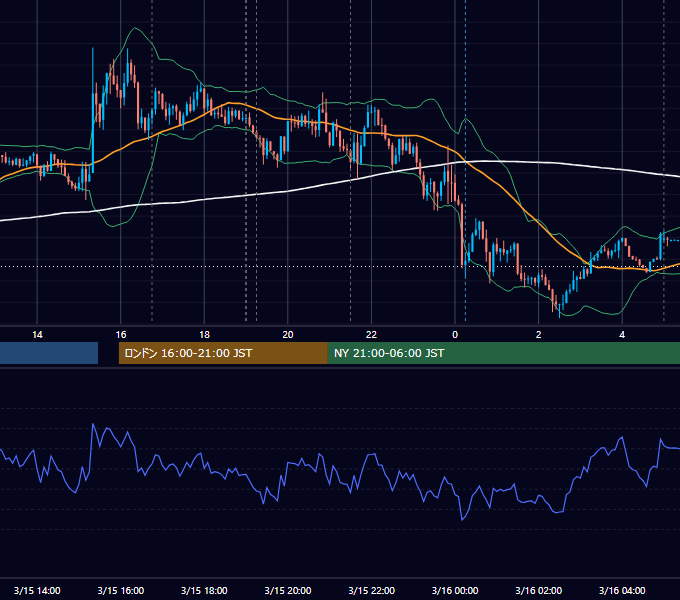Click hour label 18 on chart axis

click(x=204, y=335)
